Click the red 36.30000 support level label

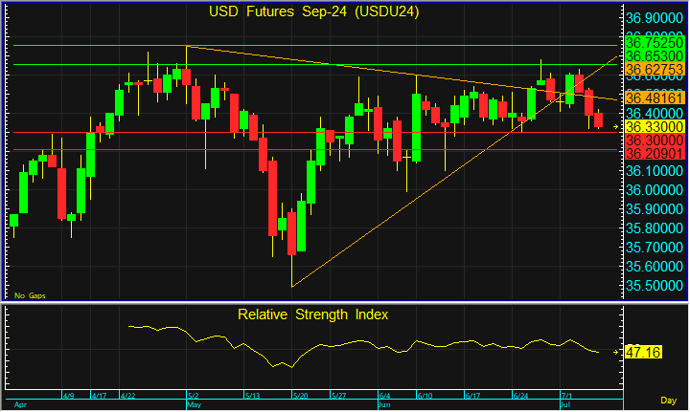(x=654, y=142)
